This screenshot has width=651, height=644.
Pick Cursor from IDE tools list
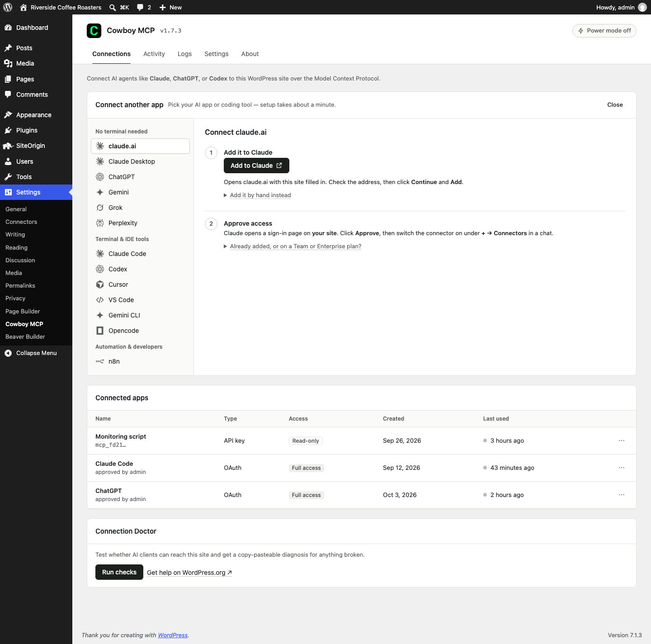click(140, 284)
